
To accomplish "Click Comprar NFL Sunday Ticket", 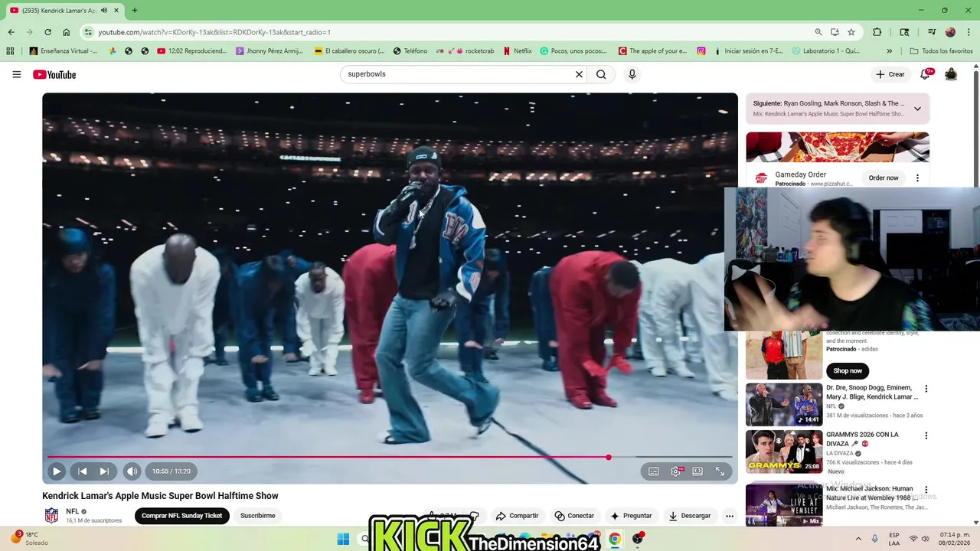I will (182, 516).
